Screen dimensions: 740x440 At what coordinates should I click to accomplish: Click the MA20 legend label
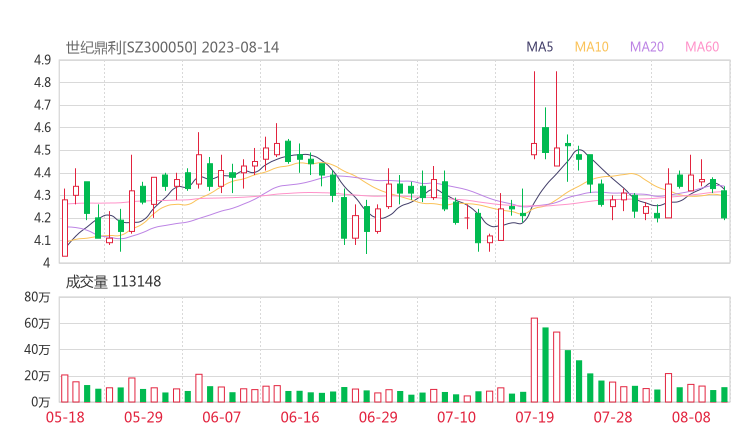647,47
